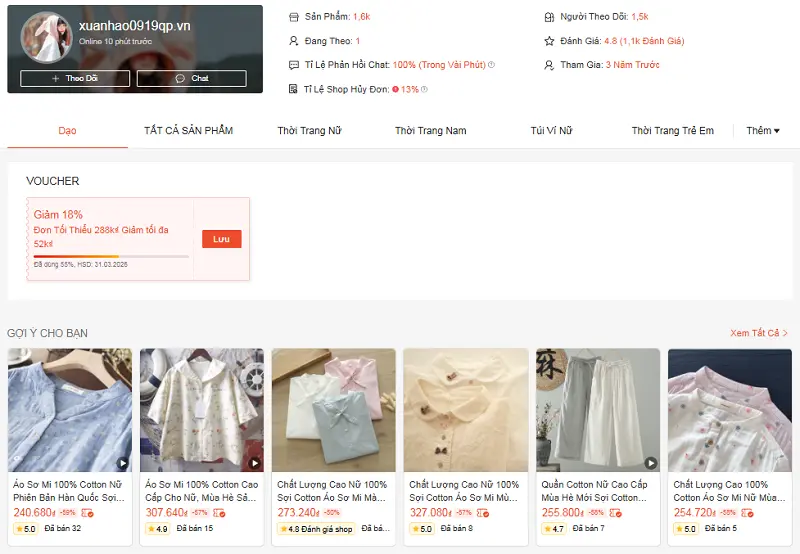Click 5.0 star rating, Đã bán 32
Viewport: 800px width, 554px height.
pos(26,529)
